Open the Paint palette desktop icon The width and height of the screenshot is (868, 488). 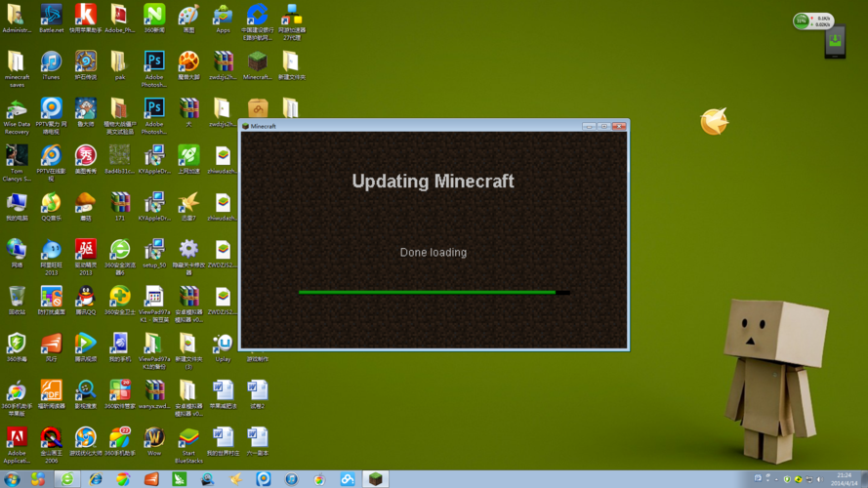click(x=188, y=19)
